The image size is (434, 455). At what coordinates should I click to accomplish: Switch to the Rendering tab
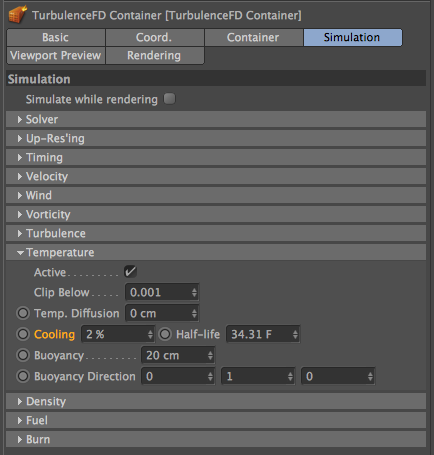(154, 55)
